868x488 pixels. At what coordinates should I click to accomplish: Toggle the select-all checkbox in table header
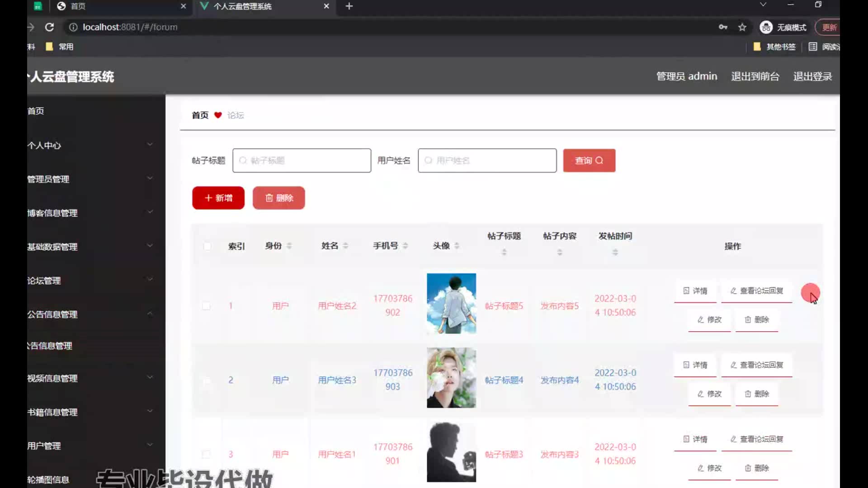207,246
